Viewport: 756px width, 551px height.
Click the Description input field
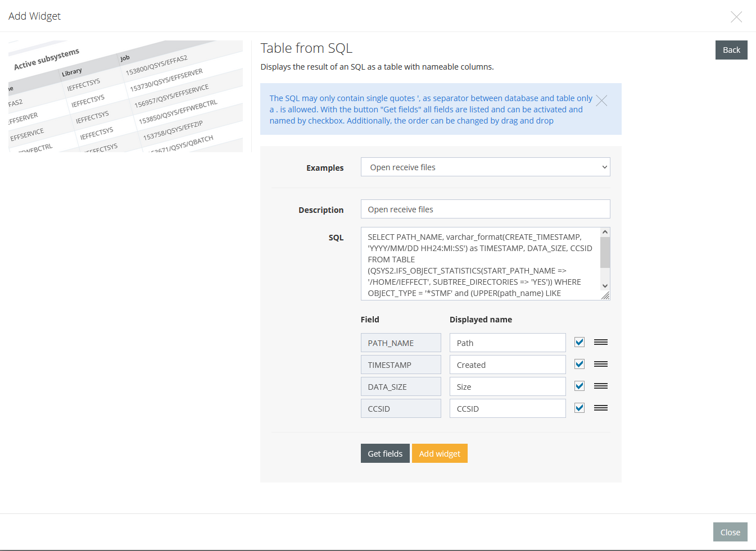485,209
